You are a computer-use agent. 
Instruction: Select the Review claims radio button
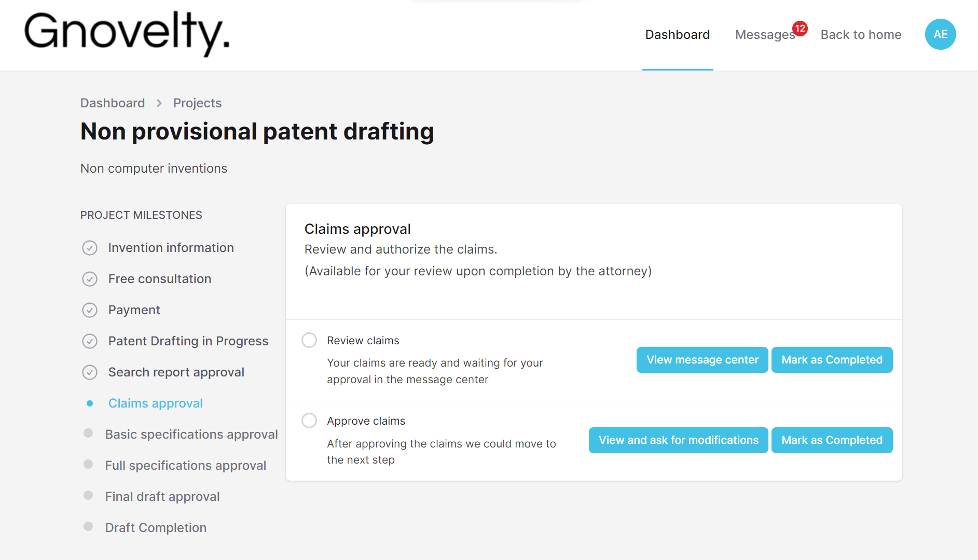tap(309, 340)
